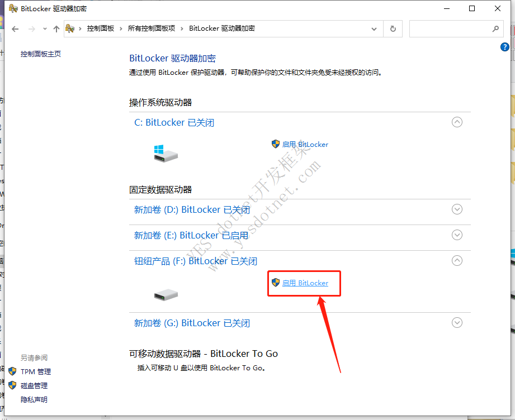Click 新加卷 (E:) BitLocker 已启用 heading
Screen dimensions: 515x420
coord(191,235)
